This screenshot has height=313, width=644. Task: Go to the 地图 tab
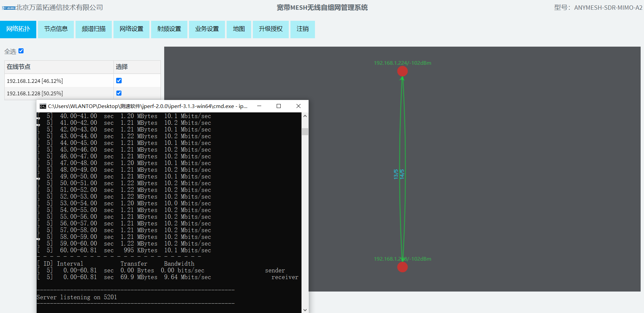tap(239, 29)
